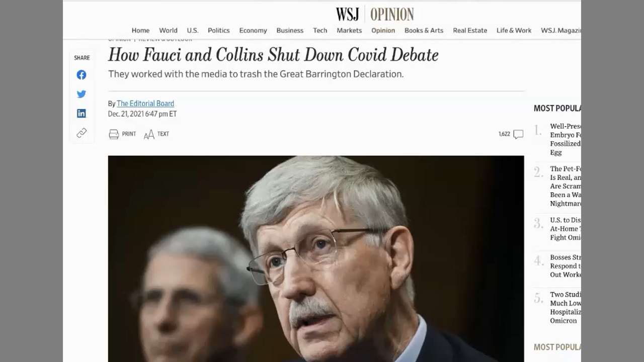This screenshot has height=362, width=644.
Task: Open the Markets section
Action: click(x=349, y=30)
